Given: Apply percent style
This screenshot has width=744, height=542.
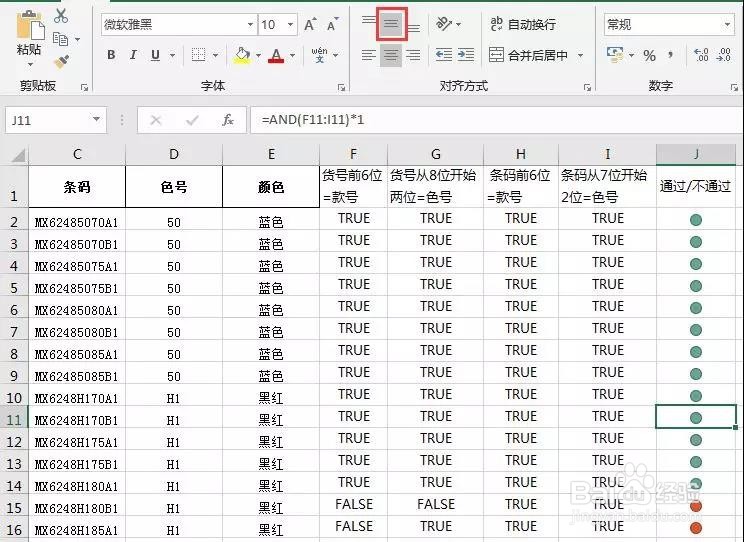Looking at the screenshot, I should (649, 56).
